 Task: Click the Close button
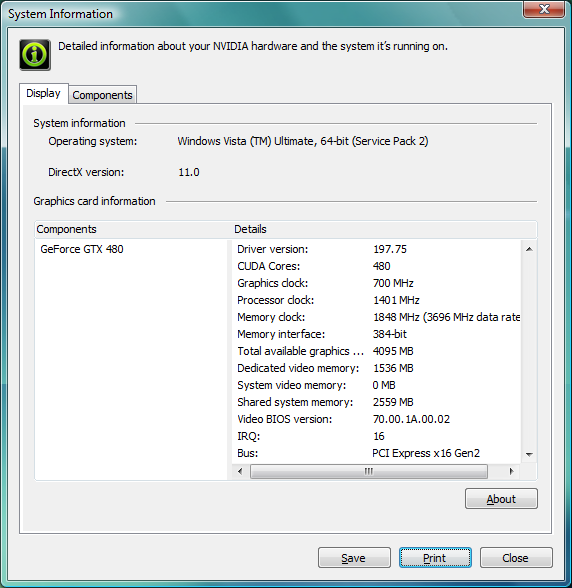pyautogui.click(x=516, y=558)
